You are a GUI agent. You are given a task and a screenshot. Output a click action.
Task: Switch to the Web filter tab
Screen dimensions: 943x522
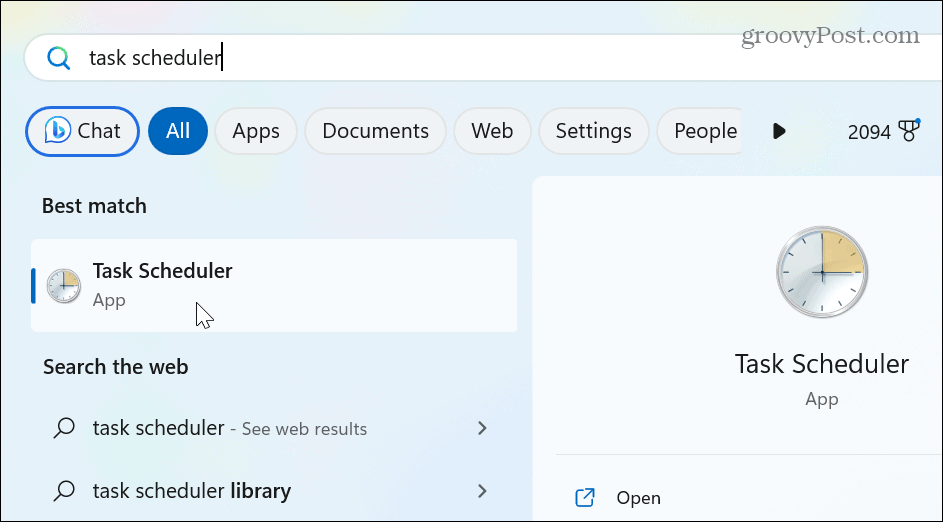pyautogui.click(x=492, y=131)
